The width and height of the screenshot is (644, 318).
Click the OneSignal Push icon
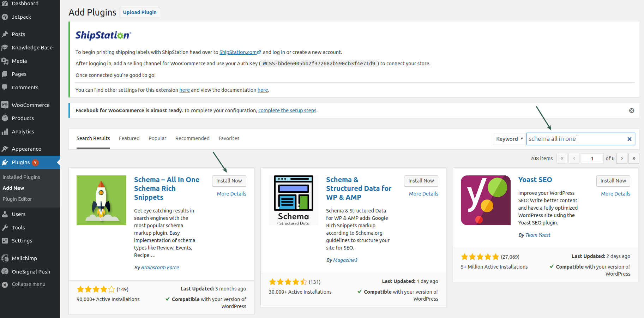coord(5,271)
